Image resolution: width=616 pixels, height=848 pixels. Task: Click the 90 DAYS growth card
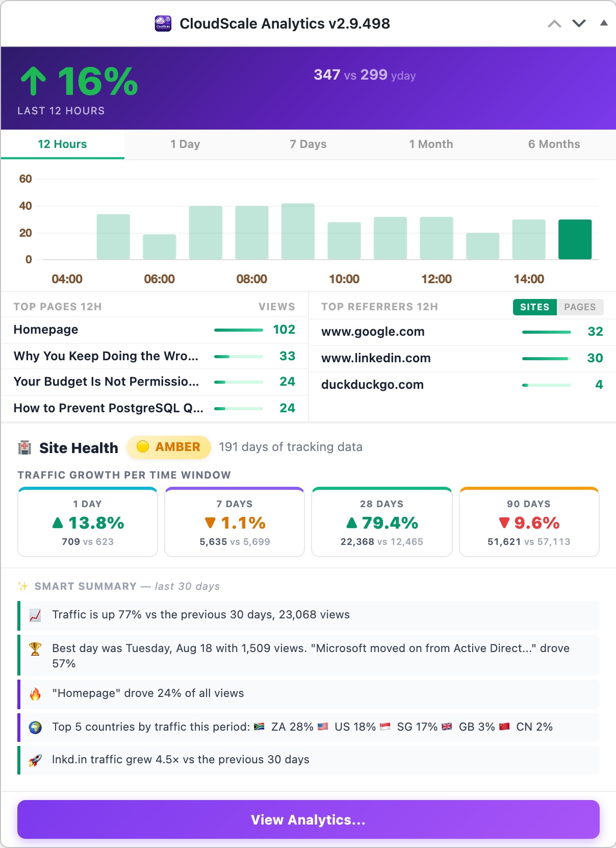[x=529, y=522]
